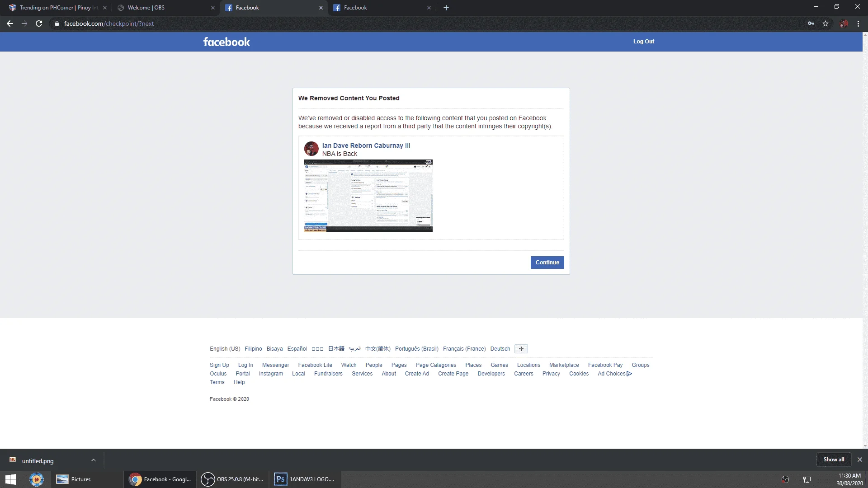The width and height of the screenshot is (868, 488).
Task: Open the Sign Up footer link
Action: click(219, 365)
